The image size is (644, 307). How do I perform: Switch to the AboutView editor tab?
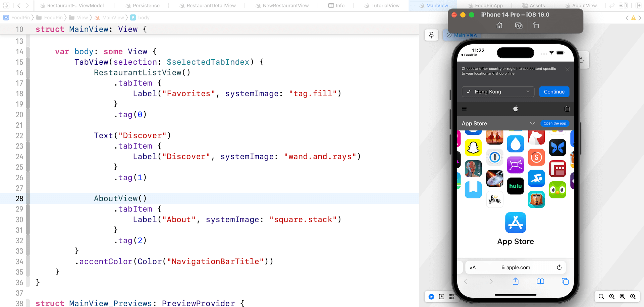(x=584, y=6)
